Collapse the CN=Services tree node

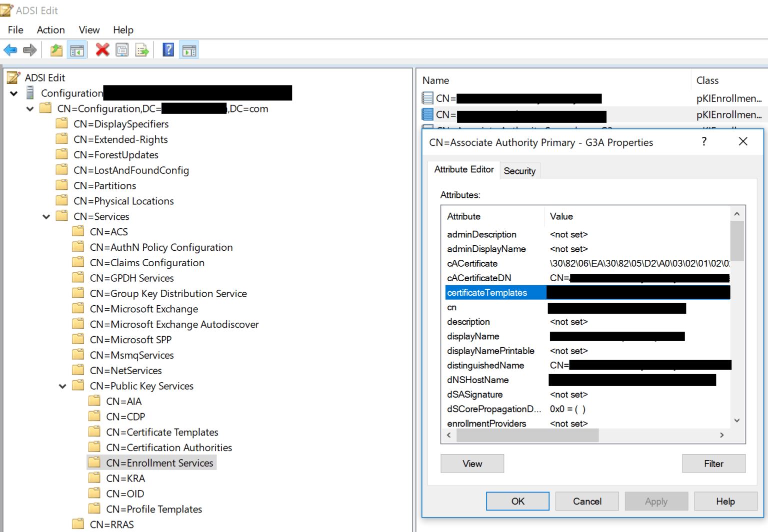46,217
